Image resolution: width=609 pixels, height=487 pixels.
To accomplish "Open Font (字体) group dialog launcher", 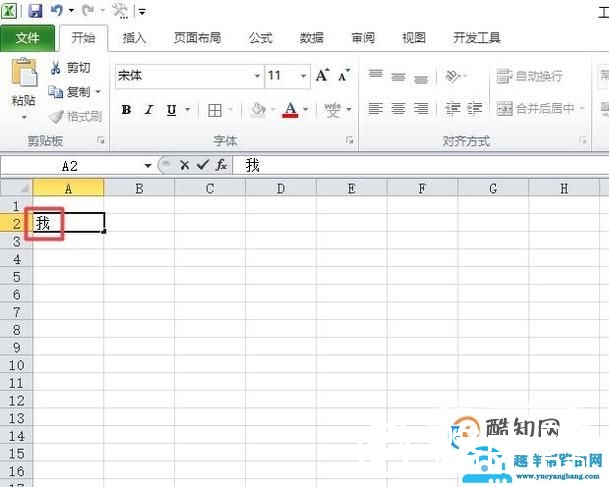I will [x=350, y=141].
